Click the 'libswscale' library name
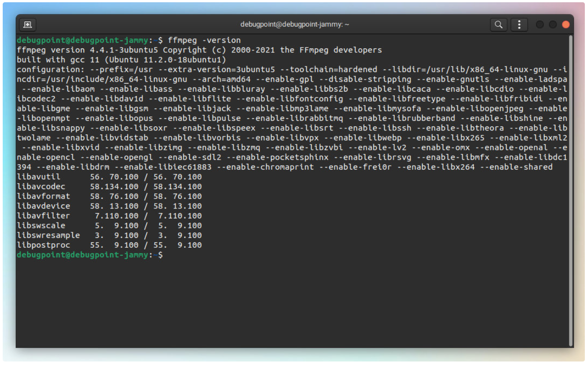588x366 pixels. (x=41, y=226)
